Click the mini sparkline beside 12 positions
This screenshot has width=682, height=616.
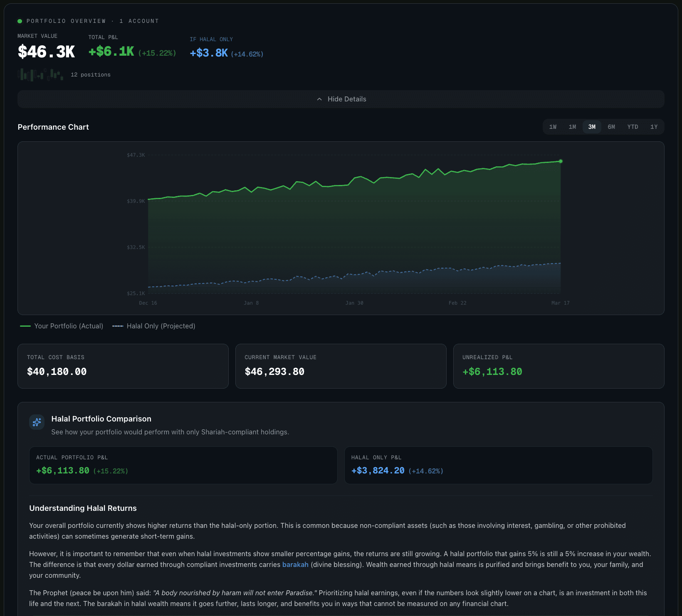click(x=40, y=74)
